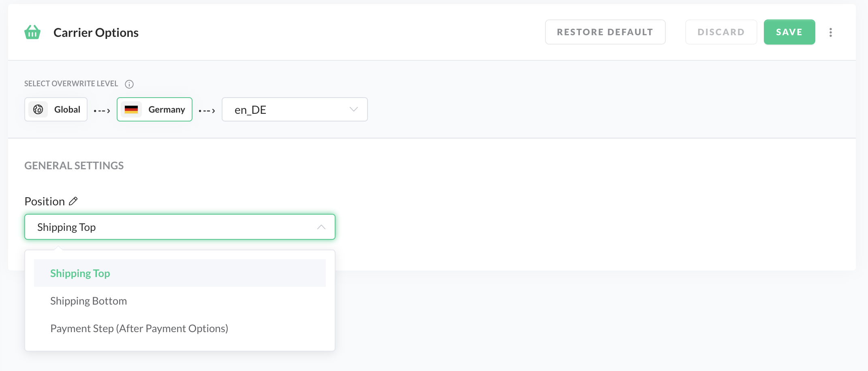Open the three-dot more options menu

830,32
